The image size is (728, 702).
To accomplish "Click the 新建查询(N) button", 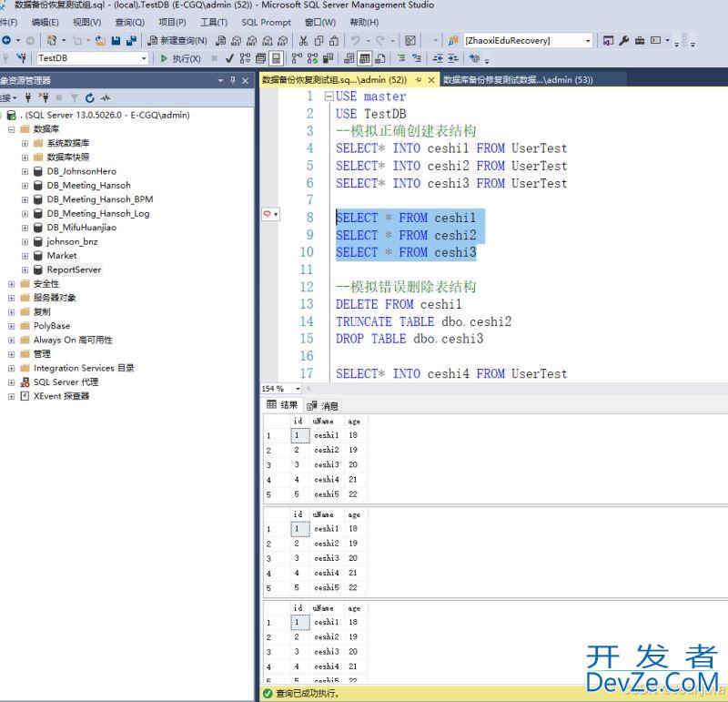I will (x=177, y=41).
